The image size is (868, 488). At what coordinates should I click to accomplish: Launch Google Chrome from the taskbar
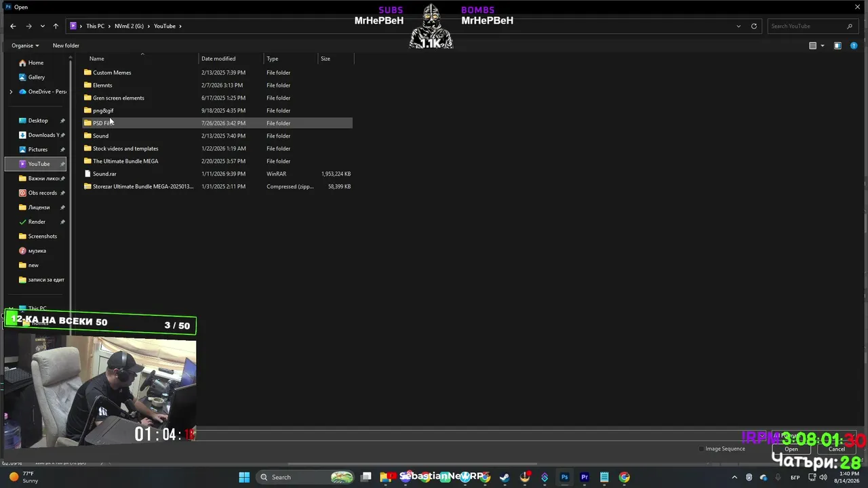[625, 477]
